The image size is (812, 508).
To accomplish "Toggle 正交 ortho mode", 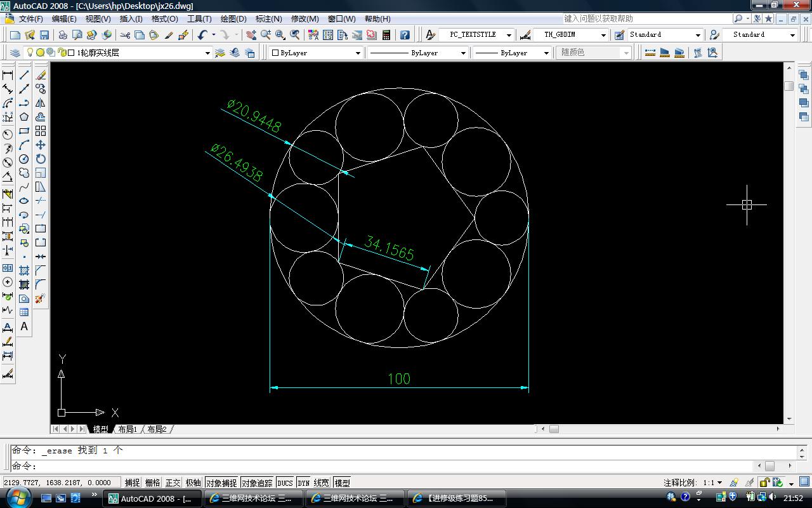I will 173,483.
